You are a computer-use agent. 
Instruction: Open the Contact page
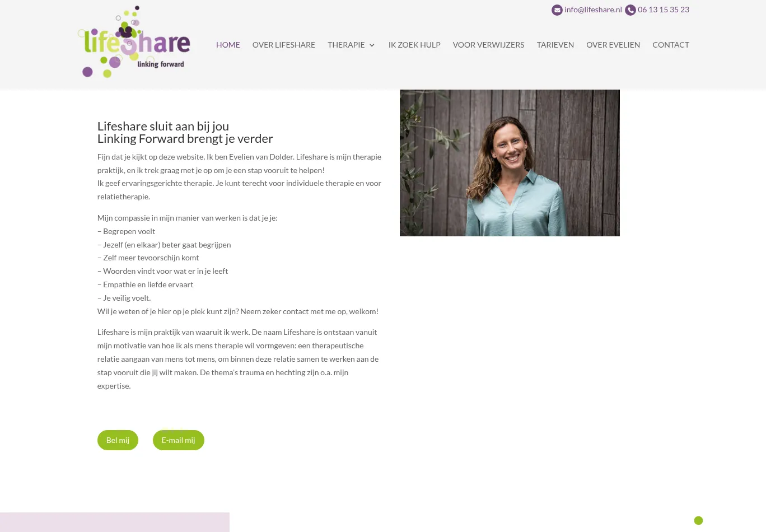671,45
